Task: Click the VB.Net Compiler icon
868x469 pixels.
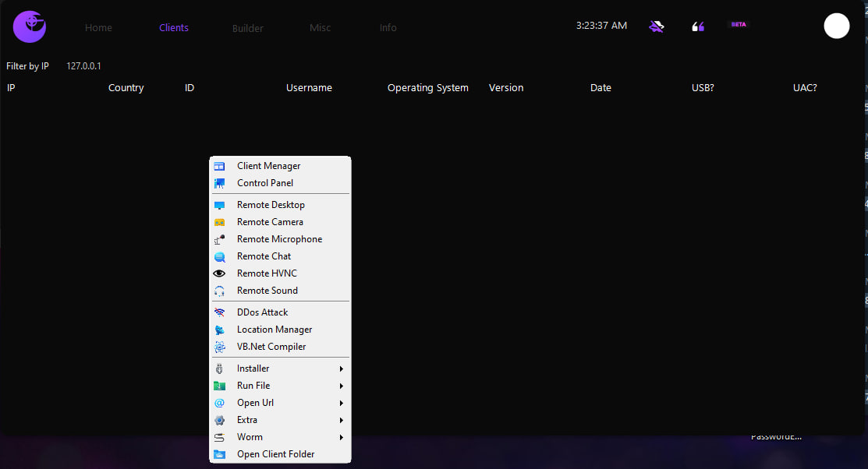Action: pyautogui.click(x=220, y=347)
